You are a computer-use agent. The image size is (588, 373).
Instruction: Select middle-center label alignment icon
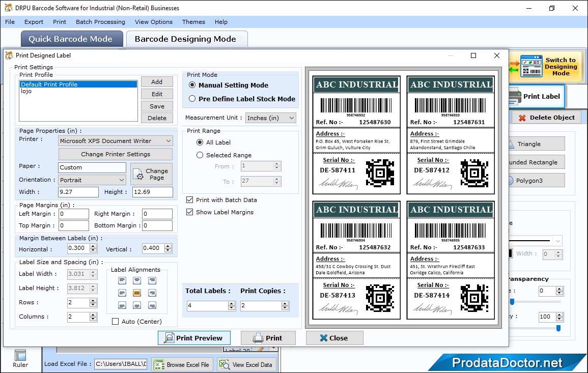click(x=137, y=293)
